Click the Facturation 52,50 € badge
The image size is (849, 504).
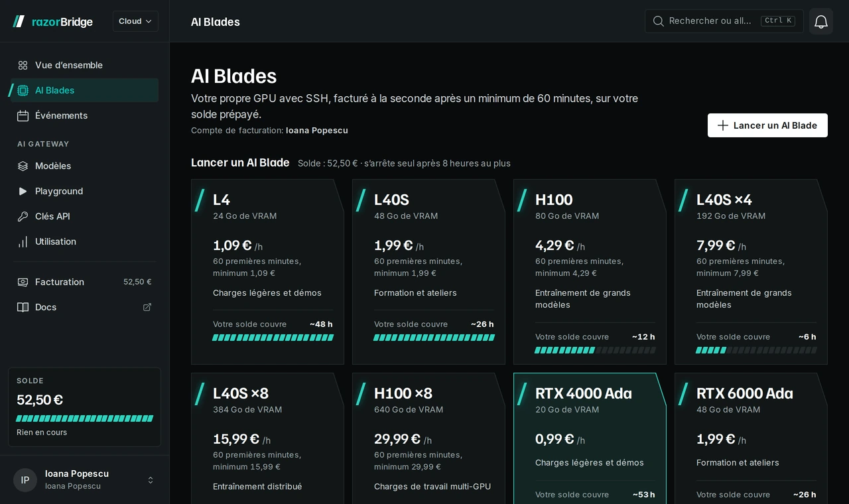click(x=137, y=282)
